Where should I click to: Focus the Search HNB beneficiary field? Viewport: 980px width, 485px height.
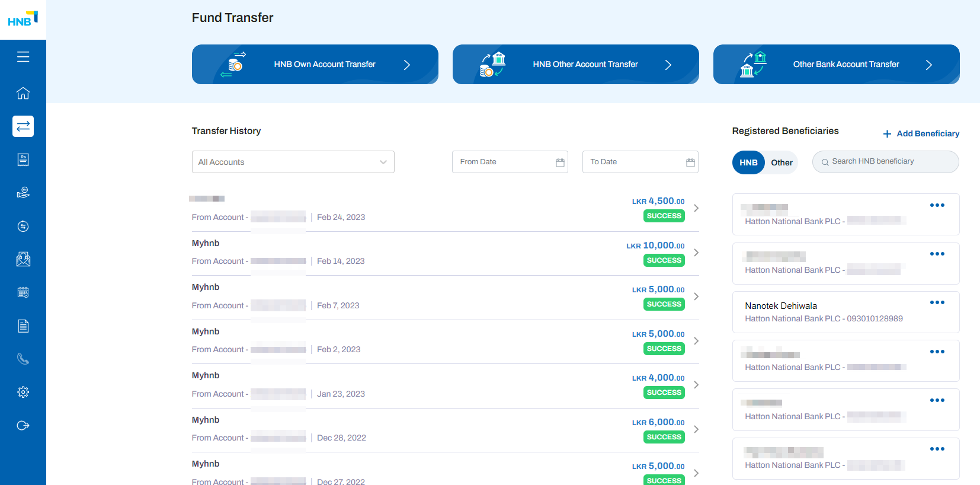(886, 162)
